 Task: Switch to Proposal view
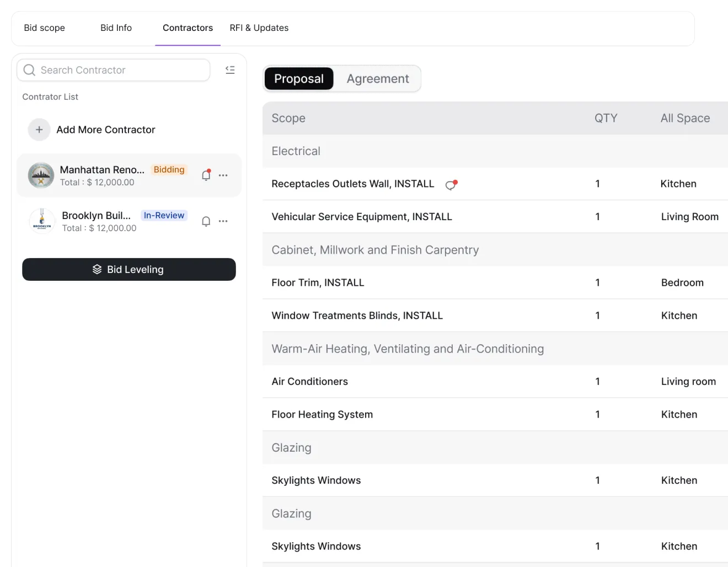(x=299, y=78)
